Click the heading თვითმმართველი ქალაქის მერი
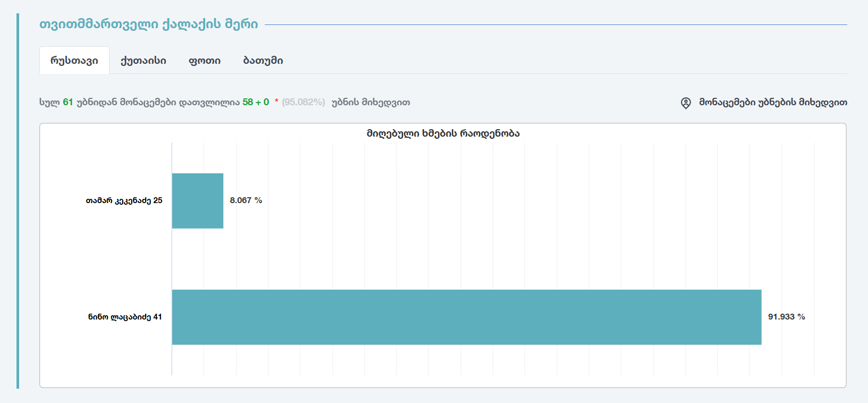Viewport: 868px width, 403px height. click(149, 24)
